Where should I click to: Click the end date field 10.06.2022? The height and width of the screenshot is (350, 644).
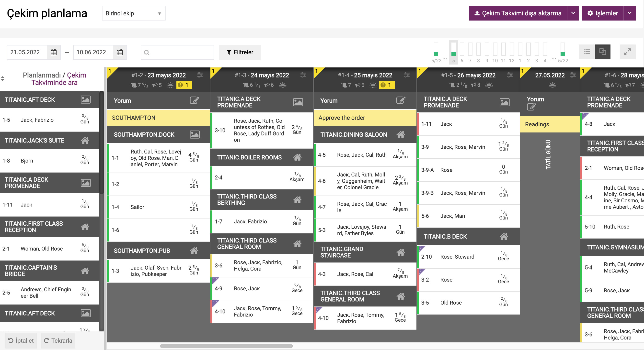click(x=93, y=52)
